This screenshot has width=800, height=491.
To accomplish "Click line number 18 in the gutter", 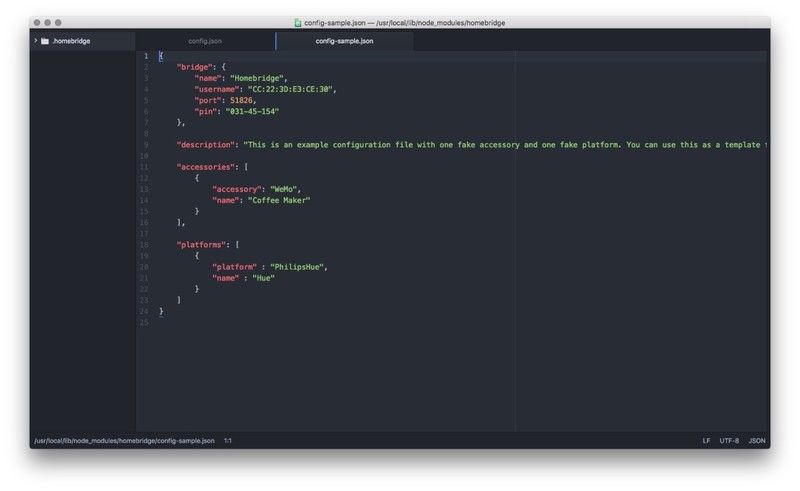I will pos(145,244).
